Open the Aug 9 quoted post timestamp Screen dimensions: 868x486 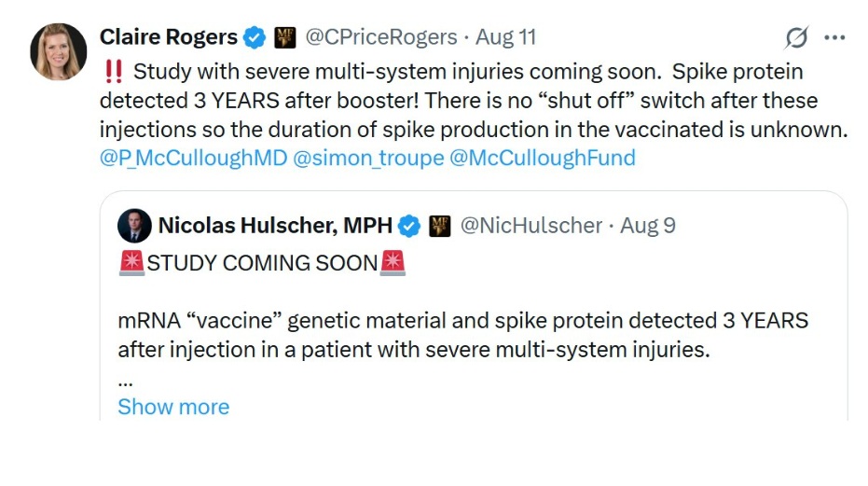647,226
